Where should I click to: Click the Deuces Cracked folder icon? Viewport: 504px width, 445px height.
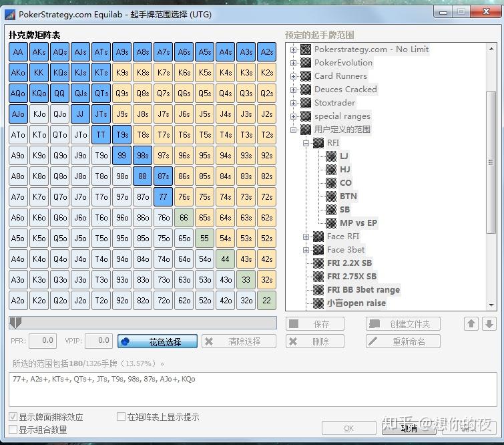coord(306,90)
